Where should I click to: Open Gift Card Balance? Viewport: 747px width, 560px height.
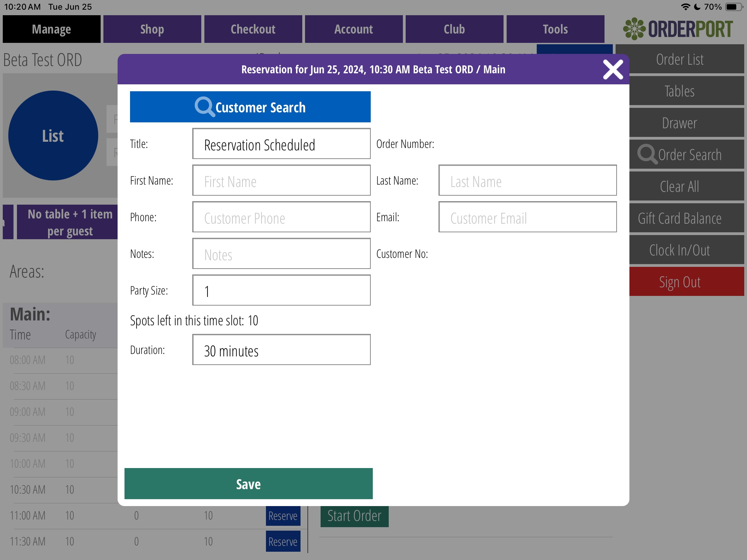click(680, 218)
